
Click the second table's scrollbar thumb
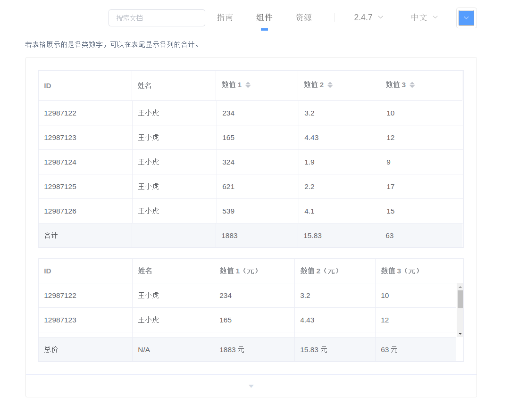pos(460,299)
